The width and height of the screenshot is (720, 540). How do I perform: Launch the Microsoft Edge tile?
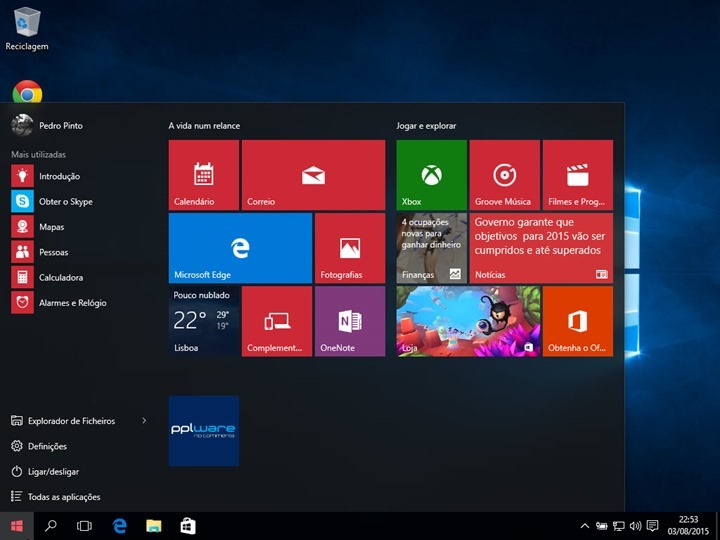240,248
